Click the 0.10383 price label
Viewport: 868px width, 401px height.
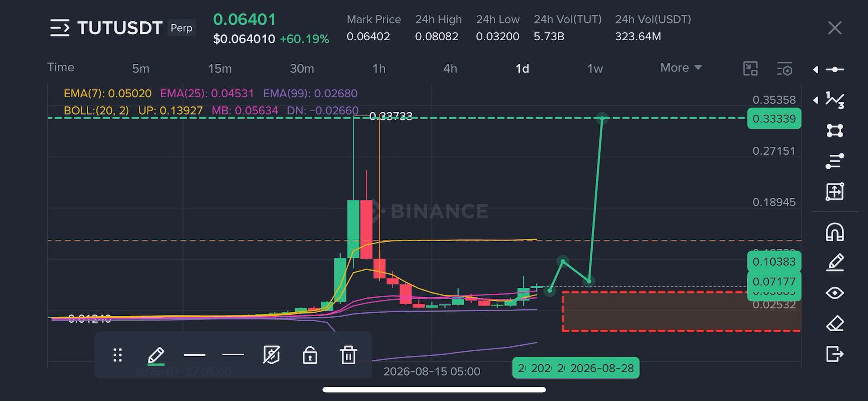click(774, 262)
